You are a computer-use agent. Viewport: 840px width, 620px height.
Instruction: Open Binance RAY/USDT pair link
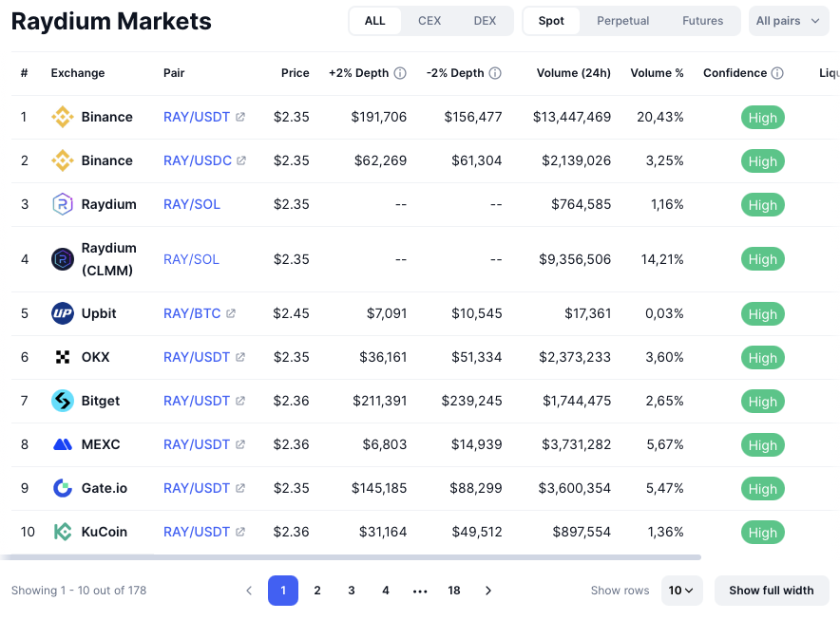197,117
